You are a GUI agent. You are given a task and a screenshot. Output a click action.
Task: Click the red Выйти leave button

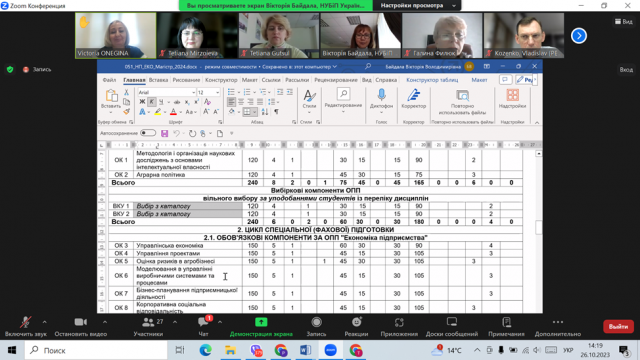pos(618,327)
